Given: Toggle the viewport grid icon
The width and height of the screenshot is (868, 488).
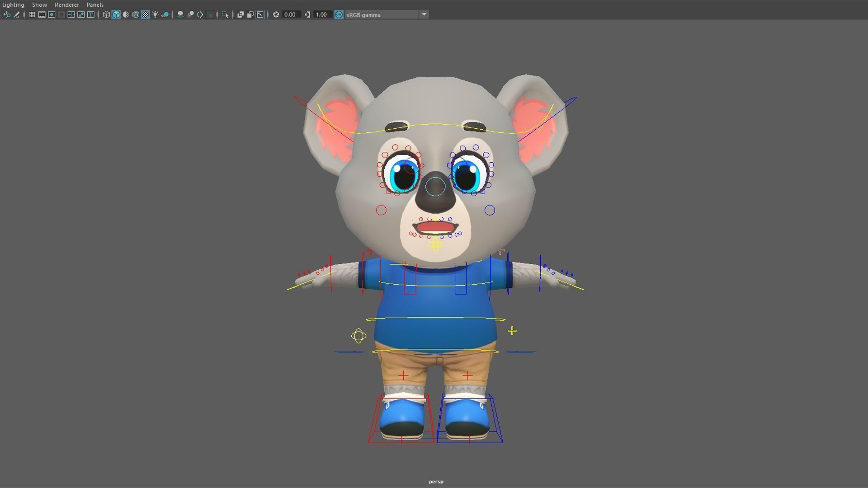Looking at the screenshot, I should 32,14.
